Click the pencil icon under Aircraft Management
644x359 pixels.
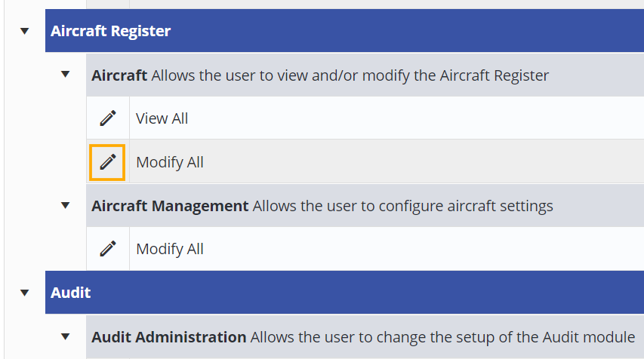tap(108, 249)
